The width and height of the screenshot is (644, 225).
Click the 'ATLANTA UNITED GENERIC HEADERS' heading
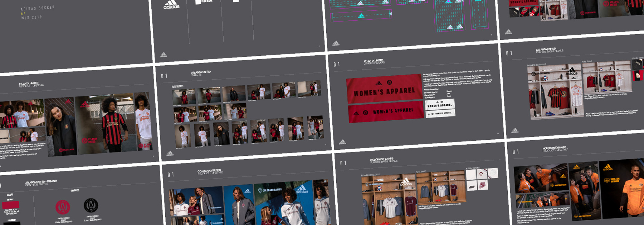(374, 62)
